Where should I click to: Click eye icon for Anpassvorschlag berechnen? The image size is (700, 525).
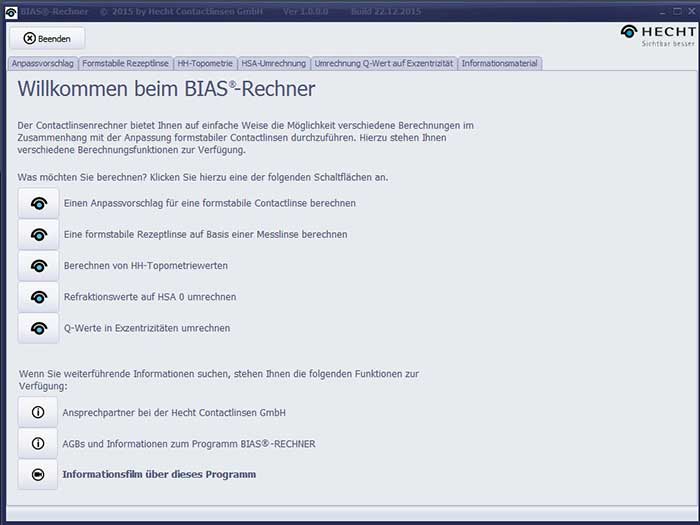click(x=38, y=204)
